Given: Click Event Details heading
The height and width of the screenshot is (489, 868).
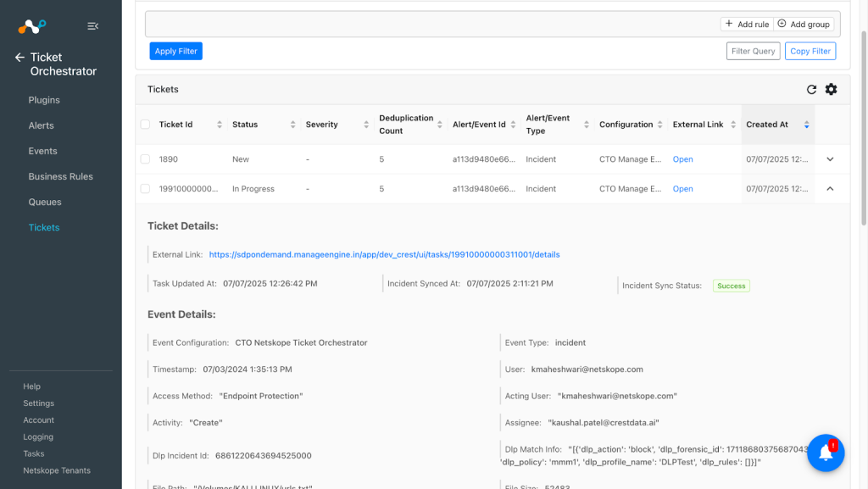Looking at the screenshot, I should [181, 314].
